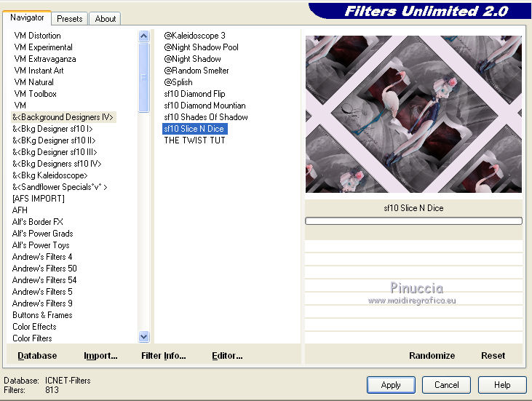Select &<Background Designers IV> category

63,117
